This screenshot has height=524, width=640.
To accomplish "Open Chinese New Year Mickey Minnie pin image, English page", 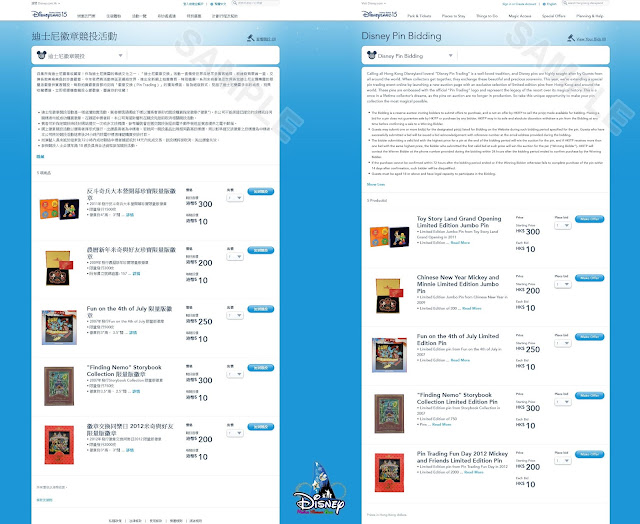I will tap(389, 296).
